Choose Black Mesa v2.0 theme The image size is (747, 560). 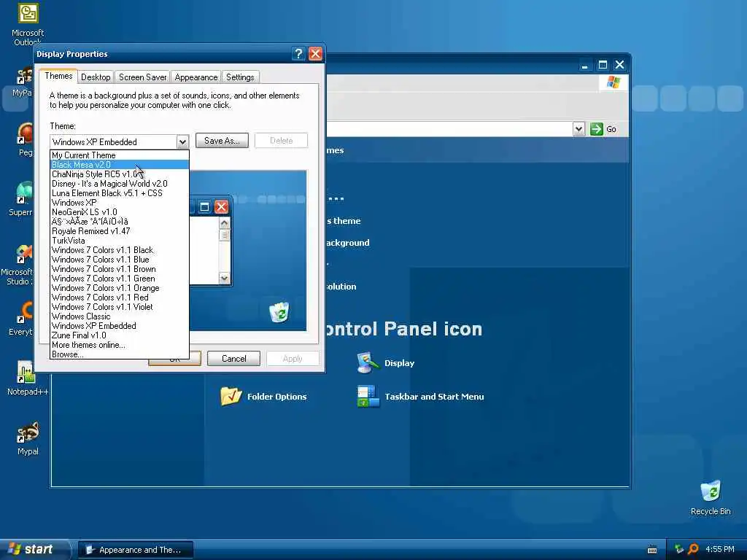click(x=120, y=165)
